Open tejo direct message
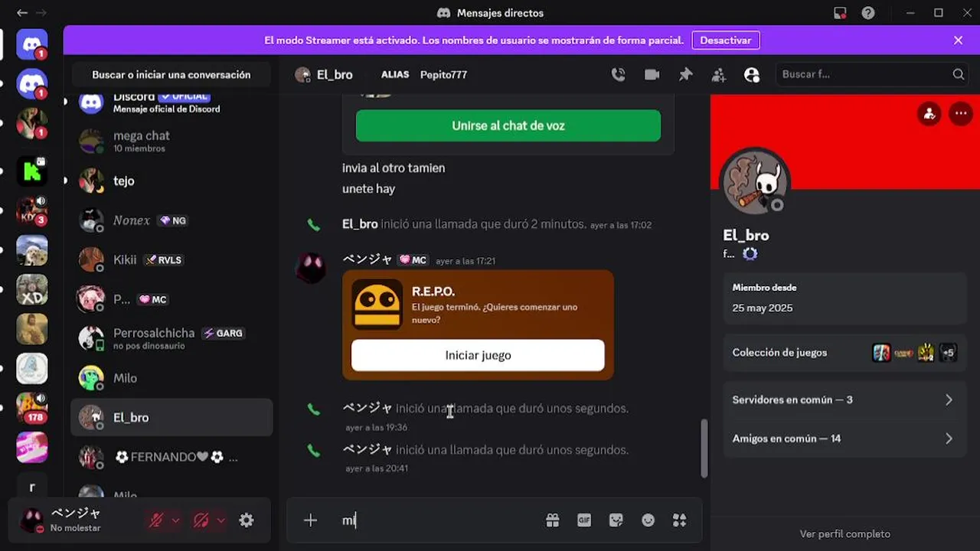Viewport: 980px width, 551px height. click(x=171, y=181)
